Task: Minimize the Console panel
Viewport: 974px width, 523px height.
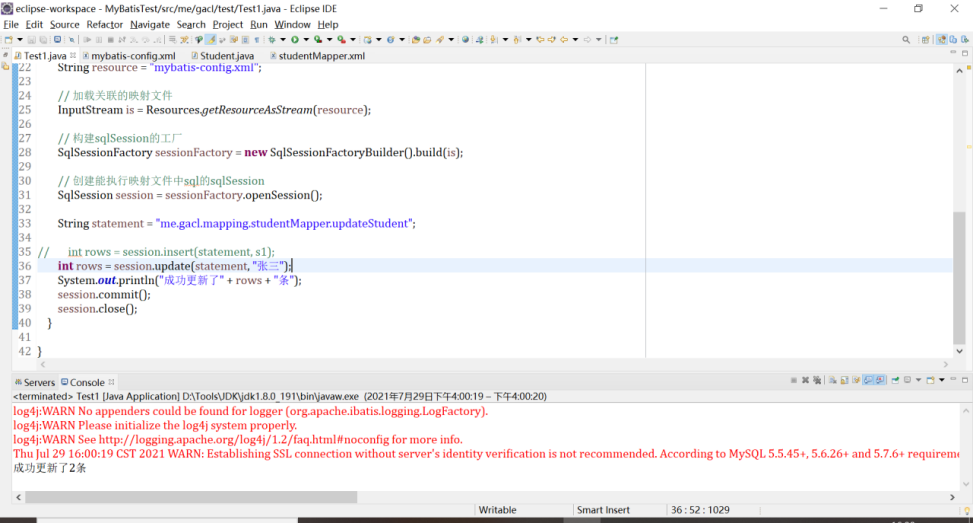Action: pos(953,379)
